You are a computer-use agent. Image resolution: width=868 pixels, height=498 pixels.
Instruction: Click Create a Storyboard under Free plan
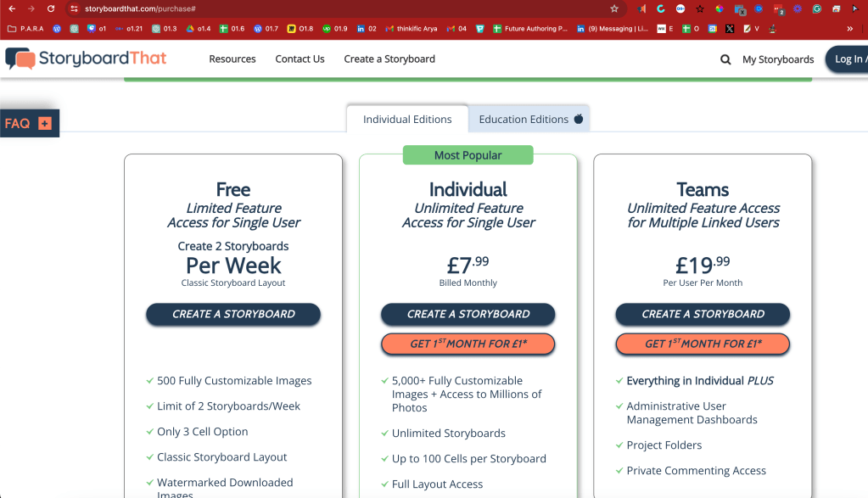(x=233, y=314)
